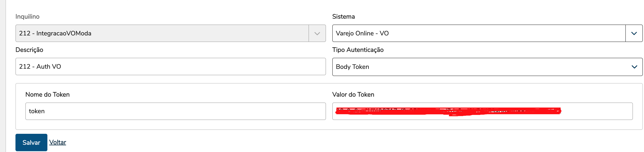Click the 212 - IntegracaoVOModa selected value
The height and width of the screenshot is (152, 644).
pyautogui.click(x=55, y=33)
